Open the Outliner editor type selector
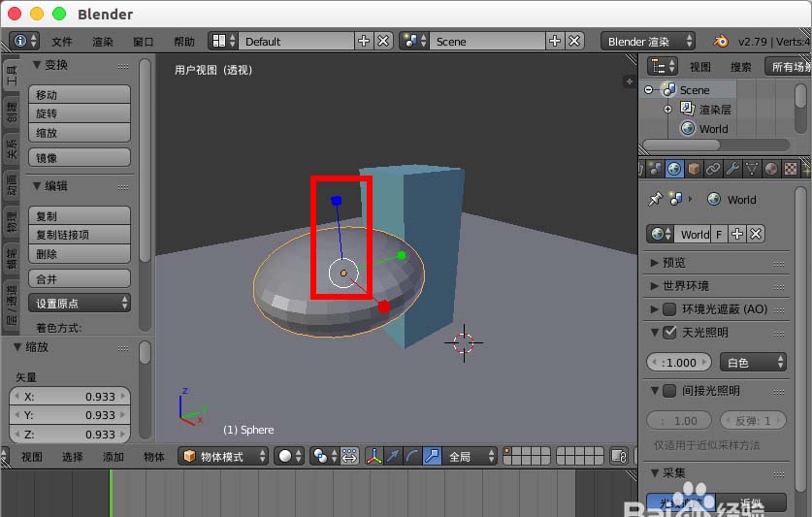This screenshot has width=812, height=517. click(663, 66)
